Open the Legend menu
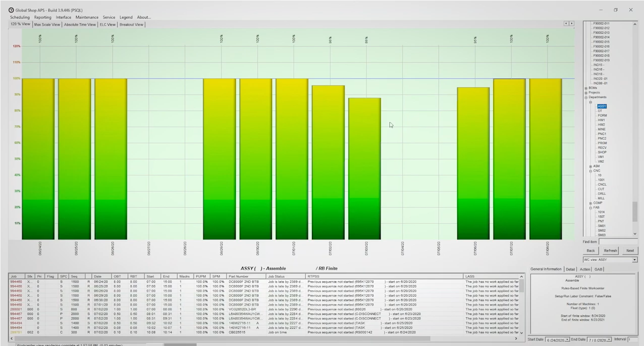644x346 pixels. pos(126,17)
